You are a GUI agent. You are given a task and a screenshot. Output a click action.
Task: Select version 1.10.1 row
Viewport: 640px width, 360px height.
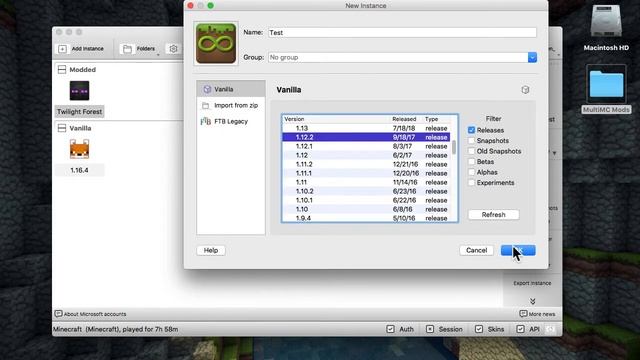pyautogui.click(x=366, y=200)
